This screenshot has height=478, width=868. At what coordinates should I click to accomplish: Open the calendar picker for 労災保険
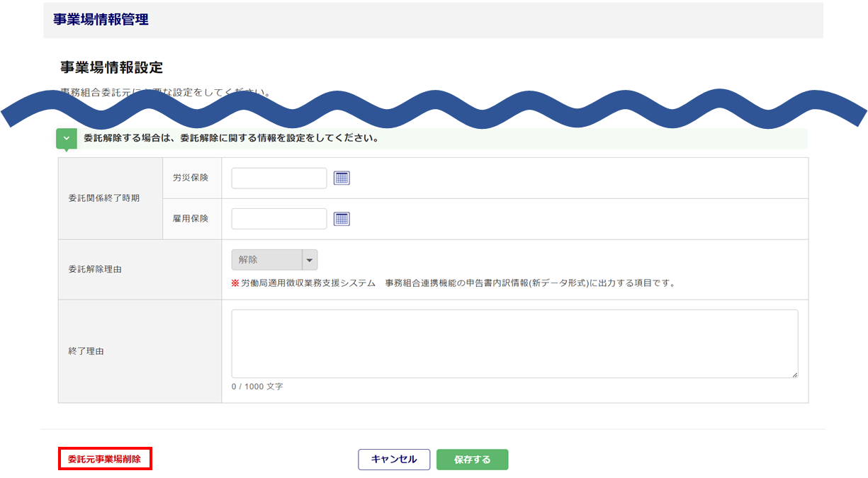click(342, 178)
